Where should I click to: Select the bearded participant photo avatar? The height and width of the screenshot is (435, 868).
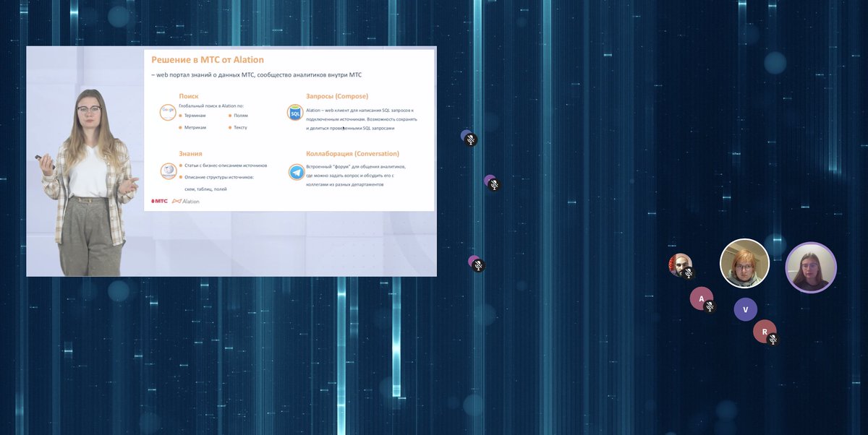[x=680, y=265]
